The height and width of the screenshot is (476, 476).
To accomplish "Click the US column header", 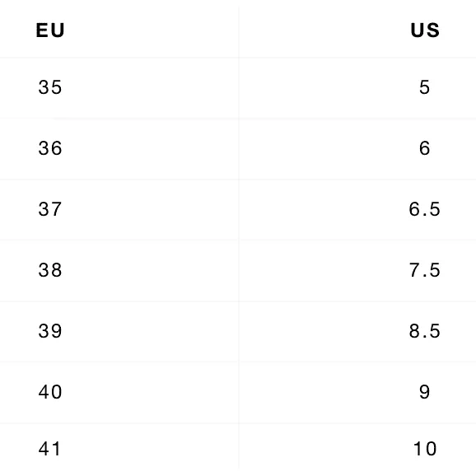I will 425,30.
